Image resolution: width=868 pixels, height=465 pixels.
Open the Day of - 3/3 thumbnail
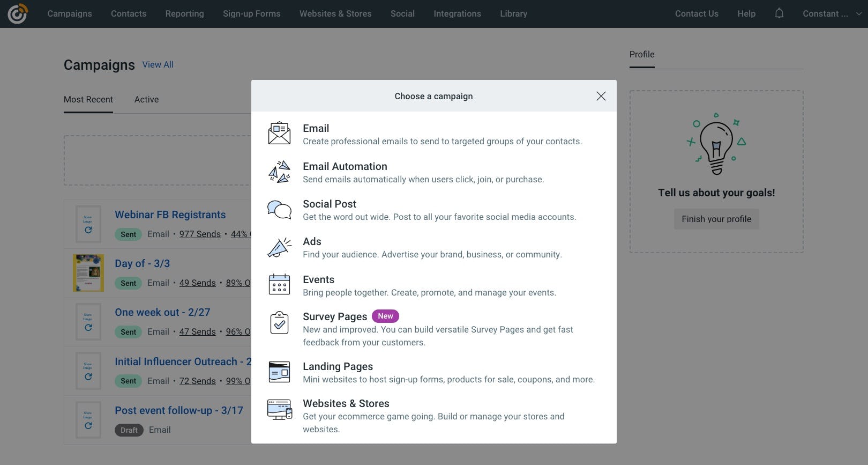click(88, 273)
